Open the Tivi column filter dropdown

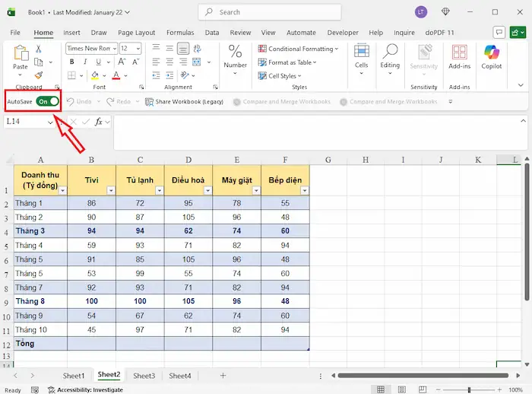pos(110,191)
